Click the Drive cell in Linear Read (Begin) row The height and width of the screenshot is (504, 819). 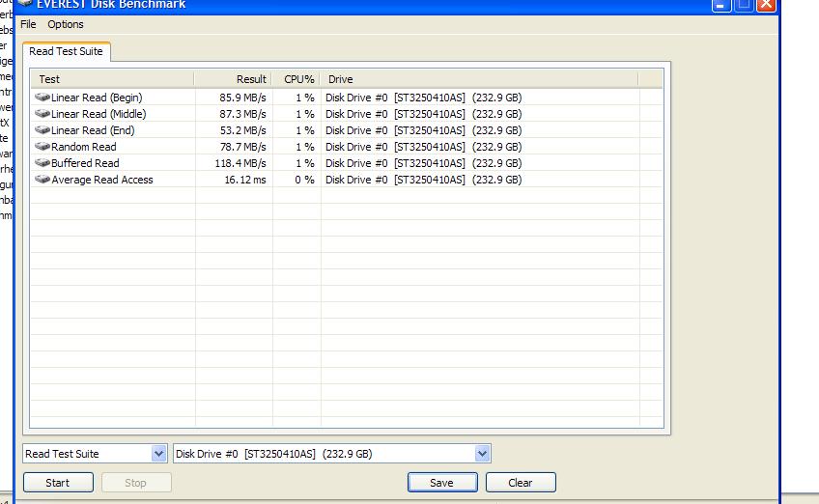tap(424, 98)
